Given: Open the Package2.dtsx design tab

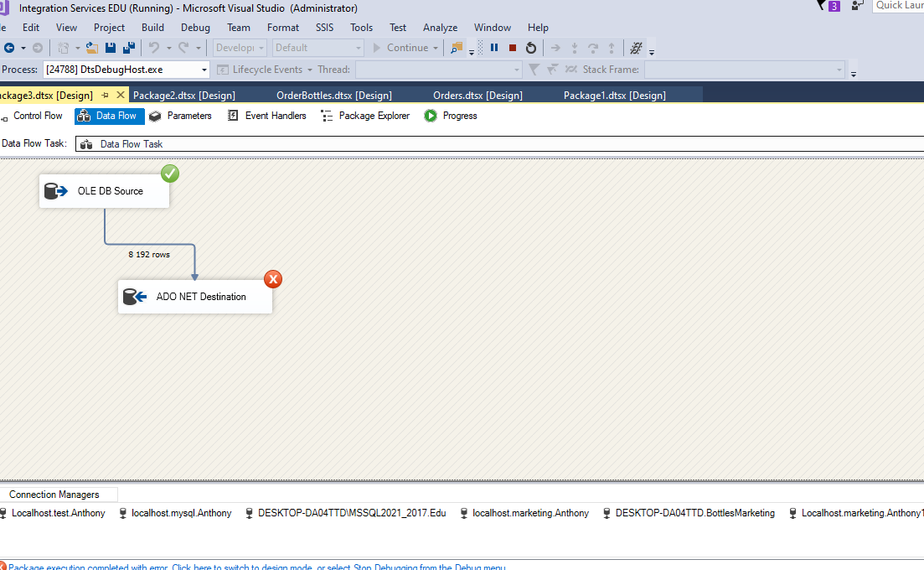Looking at the screenshot, I should click(183, 95).
